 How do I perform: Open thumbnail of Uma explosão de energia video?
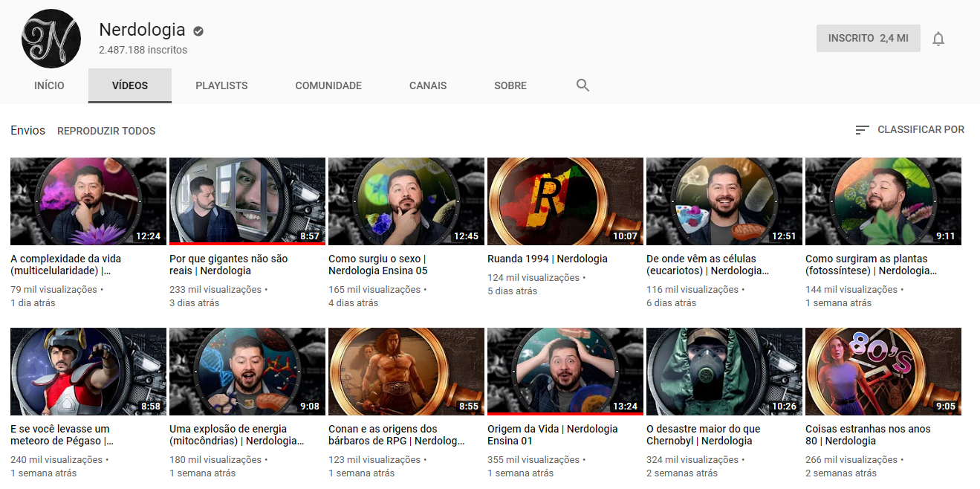(x=247, y=372)
